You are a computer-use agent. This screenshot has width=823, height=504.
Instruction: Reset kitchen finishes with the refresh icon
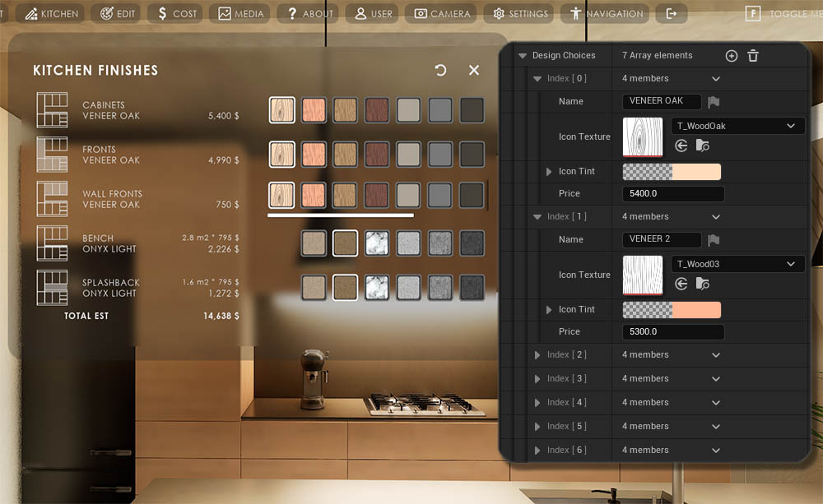tap(440, 70)
